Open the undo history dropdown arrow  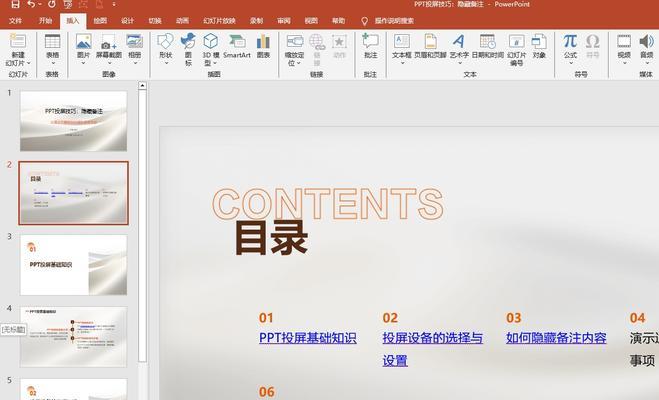pyautogui.click(x=40, y=4)
